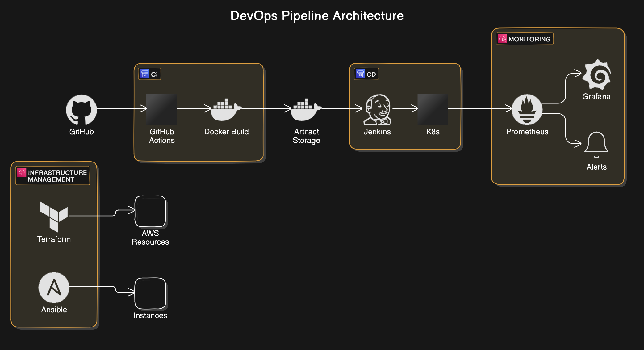Viewport: 644px width, 350px height.
Task: Select the DevOps Pipeline Architecture title
Action: click(317, 16)
